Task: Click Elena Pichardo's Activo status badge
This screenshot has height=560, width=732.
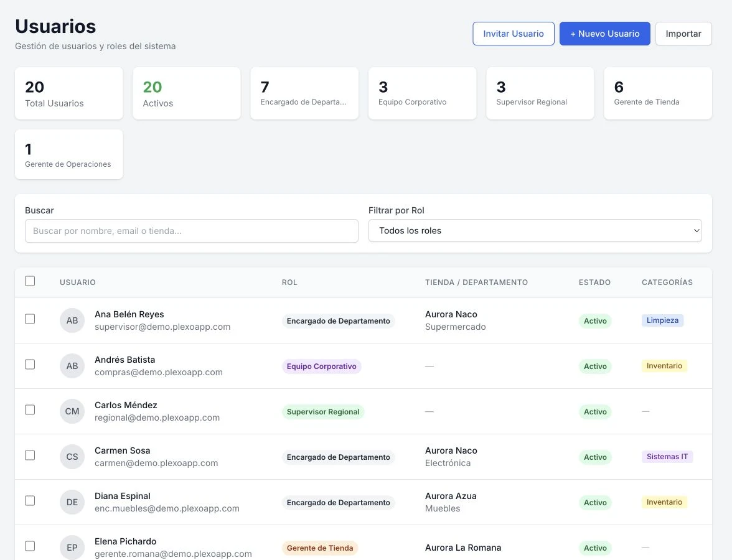Action: pyautogui.click(x=595, y=548)
